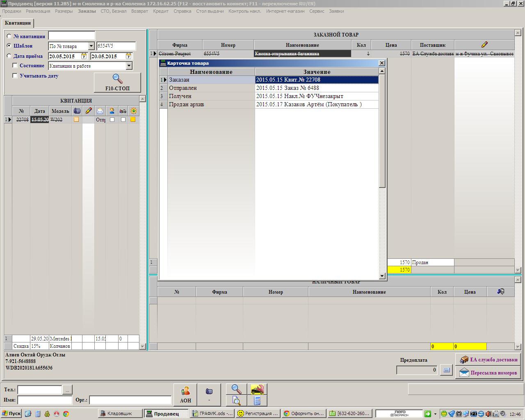Open the Сервис menu

point(317,11)
